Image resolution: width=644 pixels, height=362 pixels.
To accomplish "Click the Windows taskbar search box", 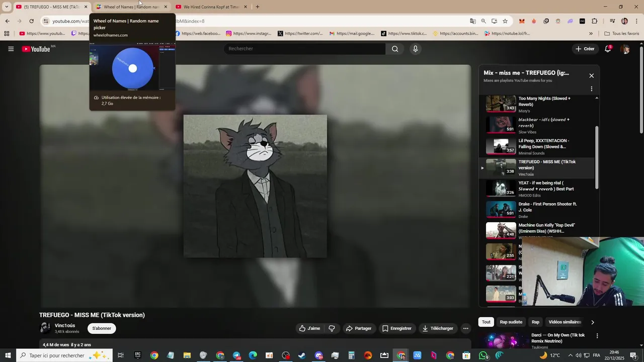I will coord(64,355).
